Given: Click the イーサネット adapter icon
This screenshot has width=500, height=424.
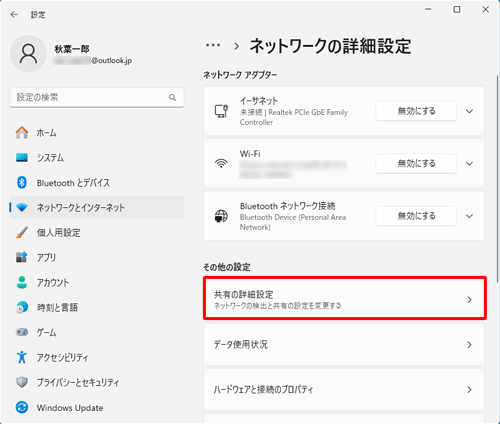Looking at the screenshot, I should pos(221,111).
